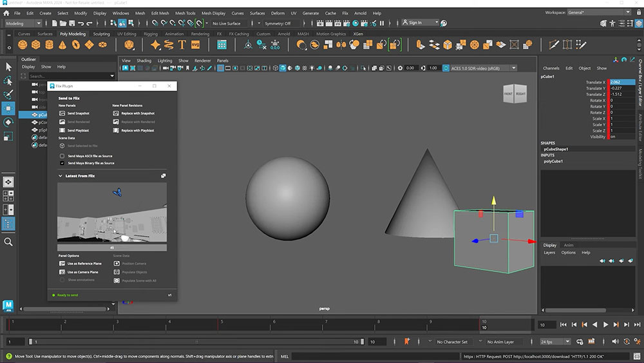Click the view cube in the viewport
This screenshot has width=644, height=363.
click(514, 94)
